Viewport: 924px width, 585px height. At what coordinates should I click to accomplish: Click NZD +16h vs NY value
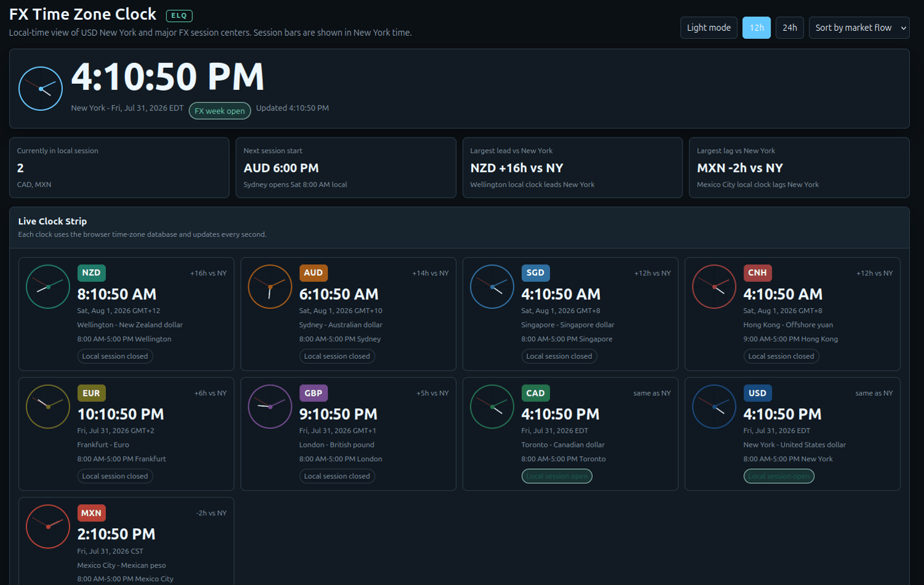(517, 168)
